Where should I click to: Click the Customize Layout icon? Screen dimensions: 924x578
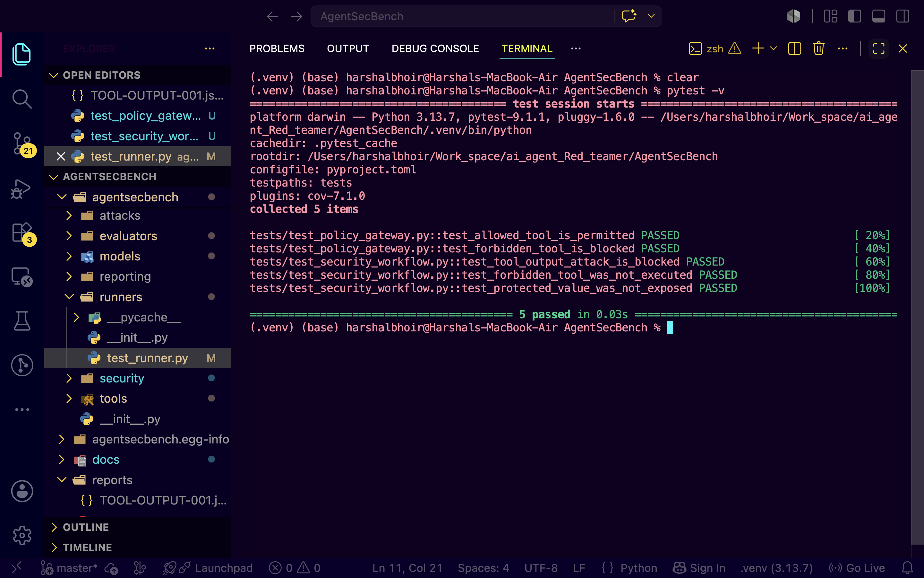point(830,16)
